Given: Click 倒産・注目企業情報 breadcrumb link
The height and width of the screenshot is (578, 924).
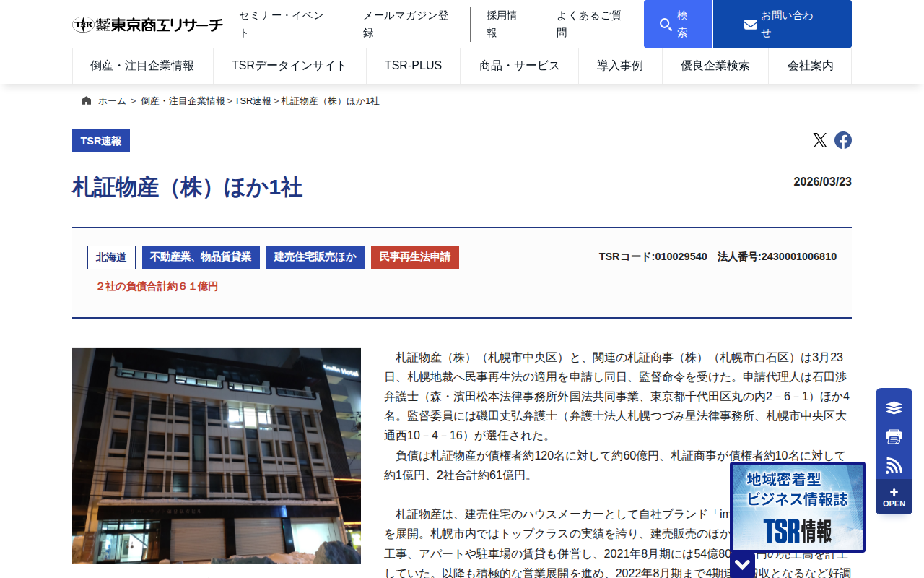Looking at the screenshot, I should click(183, 101).
